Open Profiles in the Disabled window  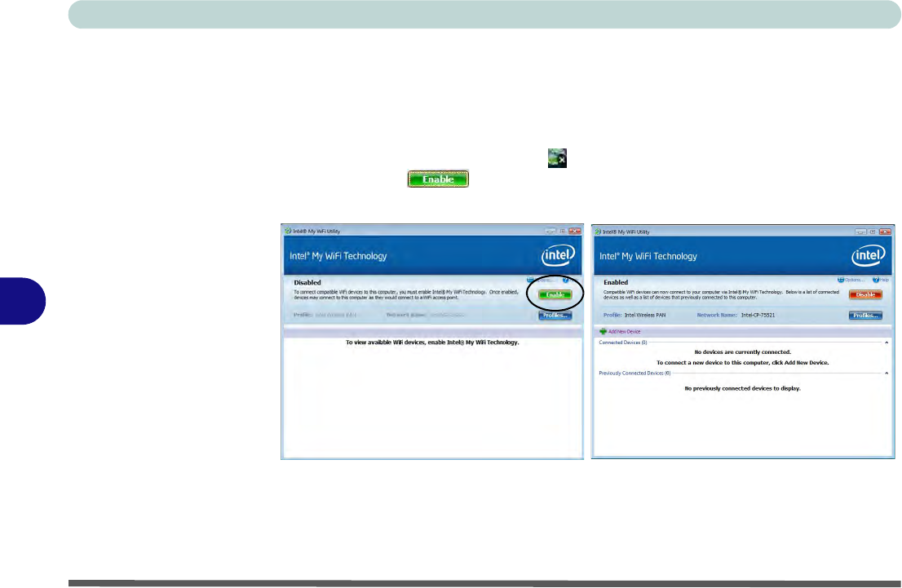point(555,316)
